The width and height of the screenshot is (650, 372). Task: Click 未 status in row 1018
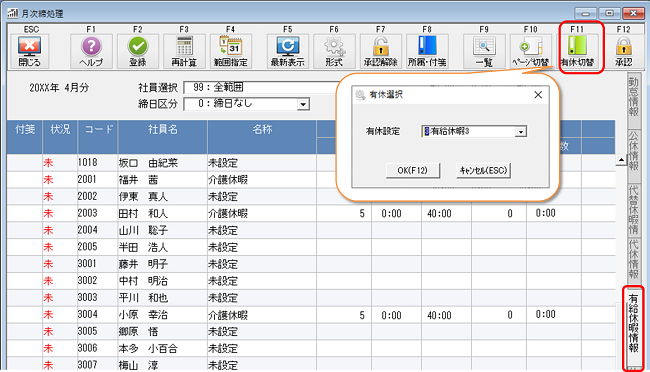pyautogui.click(x=49, y=163)
